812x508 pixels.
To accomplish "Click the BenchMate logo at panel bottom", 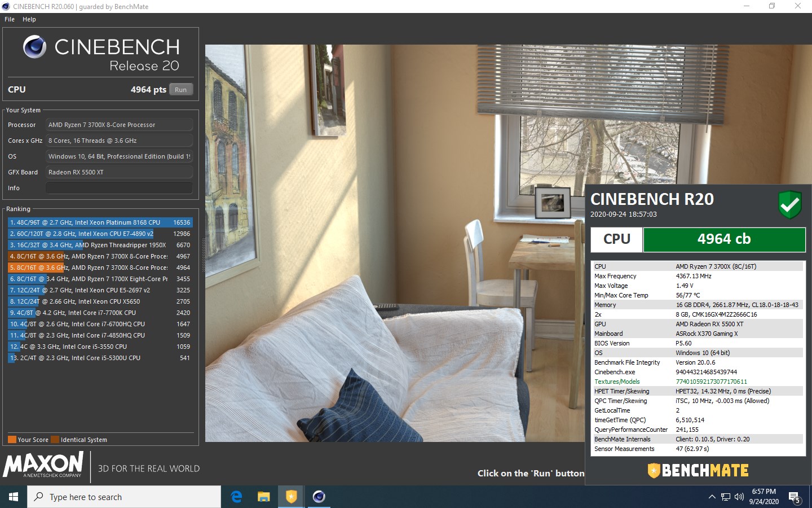I will tap(698, 470).
